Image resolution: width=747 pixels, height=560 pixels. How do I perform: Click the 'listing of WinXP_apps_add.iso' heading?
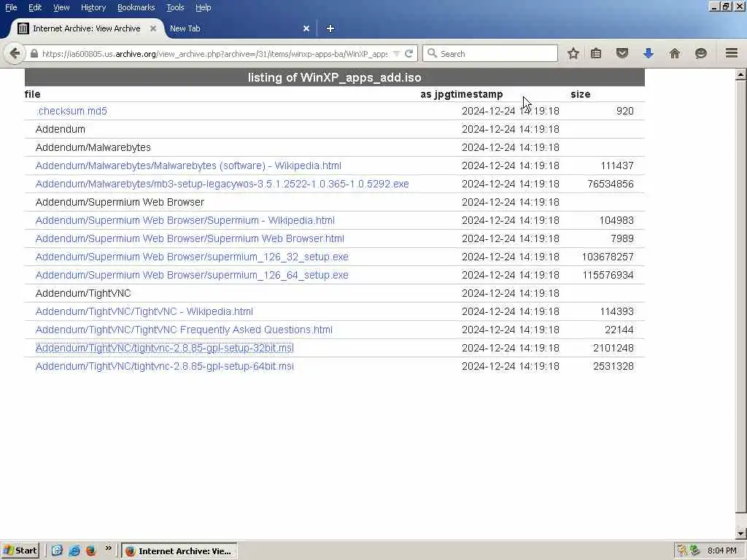(x=334, y=77)
